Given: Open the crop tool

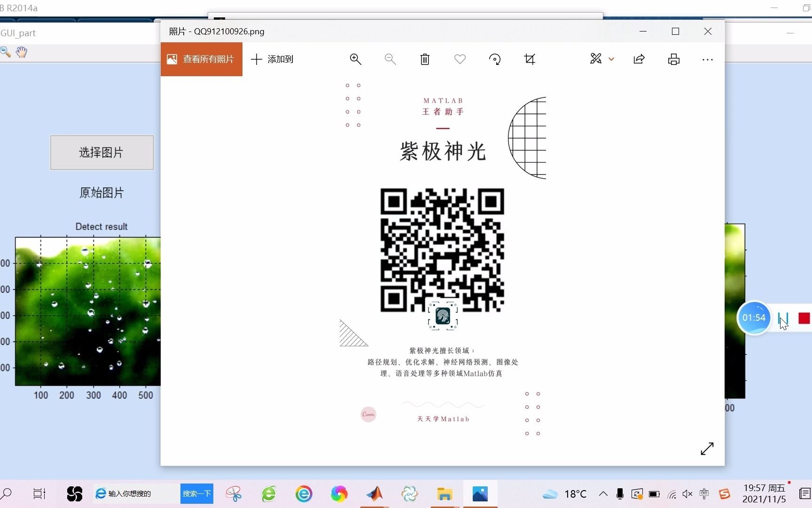Looking at the screenshot, I should pyautogui.click(x=530, y=59).
